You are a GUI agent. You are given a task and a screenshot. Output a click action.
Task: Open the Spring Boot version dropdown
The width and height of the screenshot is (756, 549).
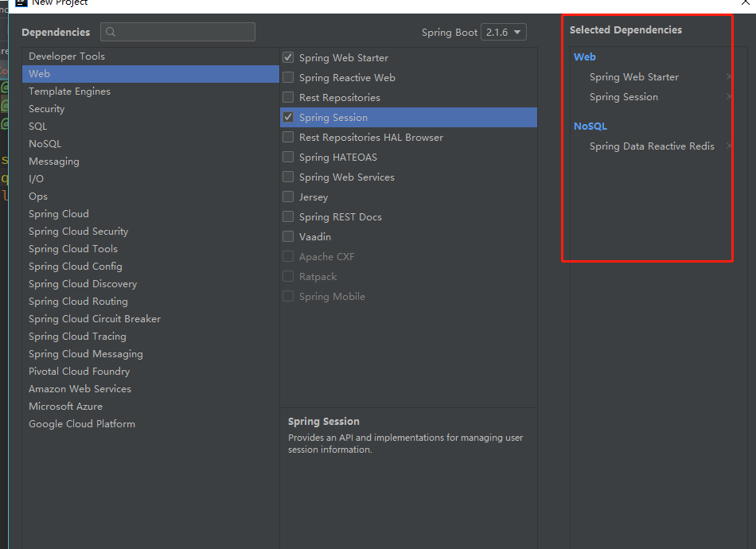tap(504, 33)
